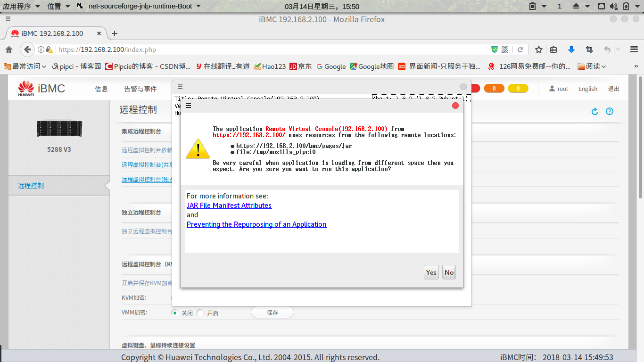The image size is (644, 362).
Task: Open hamburger menu of the background Java window
Action: 180,87
